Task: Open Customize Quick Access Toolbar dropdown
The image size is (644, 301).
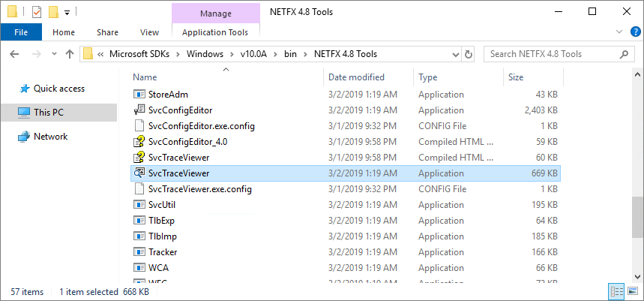Action: pos(67,12)
